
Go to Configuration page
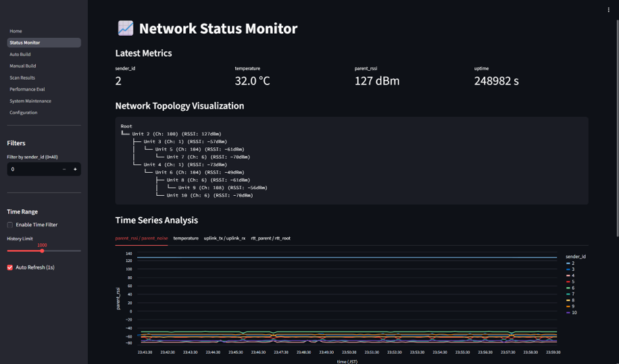click(24, 113)
